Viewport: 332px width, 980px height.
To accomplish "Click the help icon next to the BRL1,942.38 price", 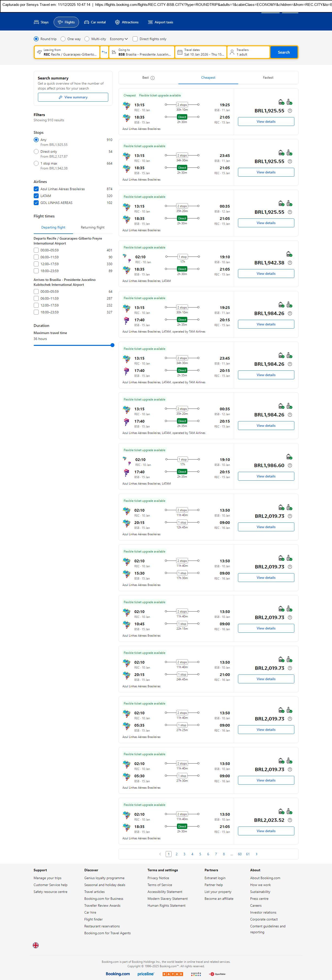I will click(290, 263).
